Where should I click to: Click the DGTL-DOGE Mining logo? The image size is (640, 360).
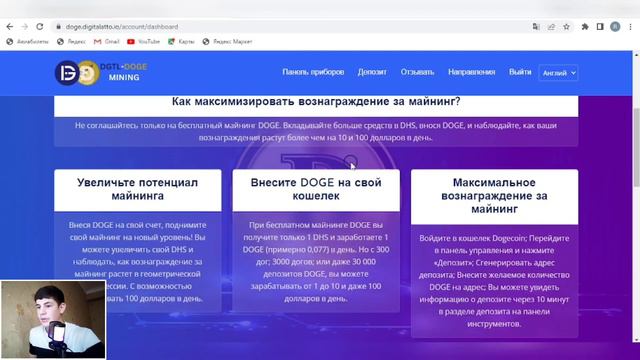tap(101, 73)
